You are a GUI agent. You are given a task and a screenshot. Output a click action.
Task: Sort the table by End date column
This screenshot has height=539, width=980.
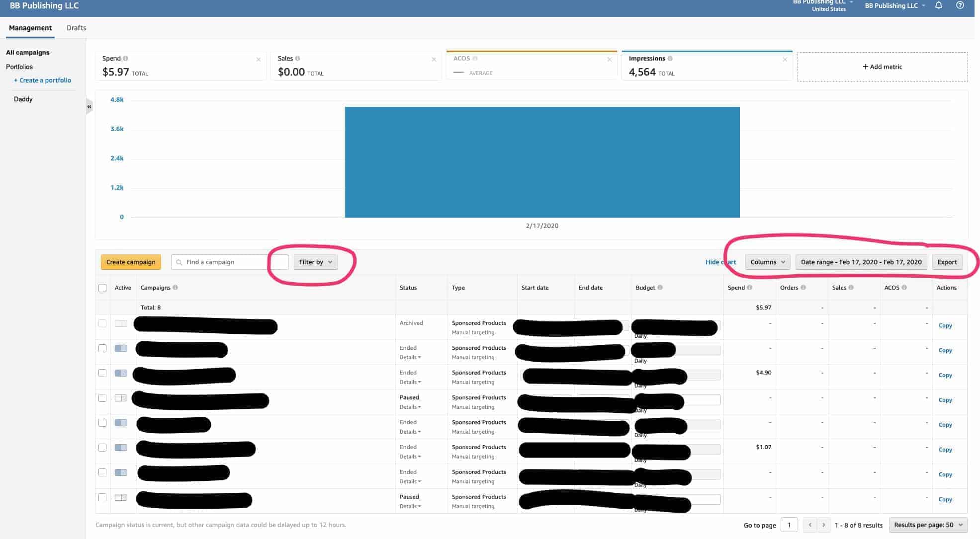tap(591, 288)
